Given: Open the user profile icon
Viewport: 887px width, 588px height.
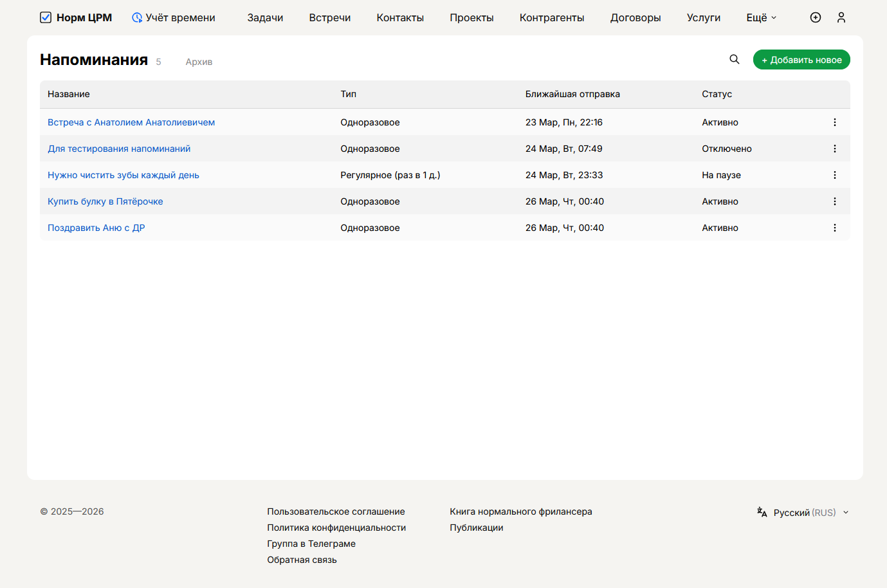Looking at the screenshot, I should click(x=841, y=17).
